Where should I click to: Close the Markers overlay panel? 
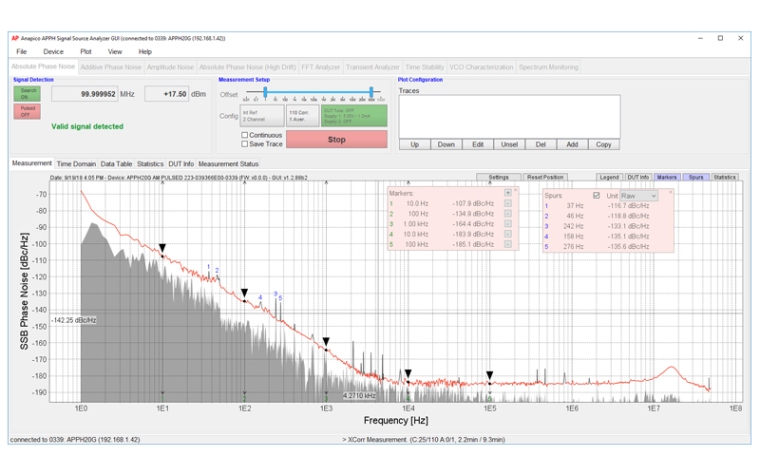coord(517,189)
